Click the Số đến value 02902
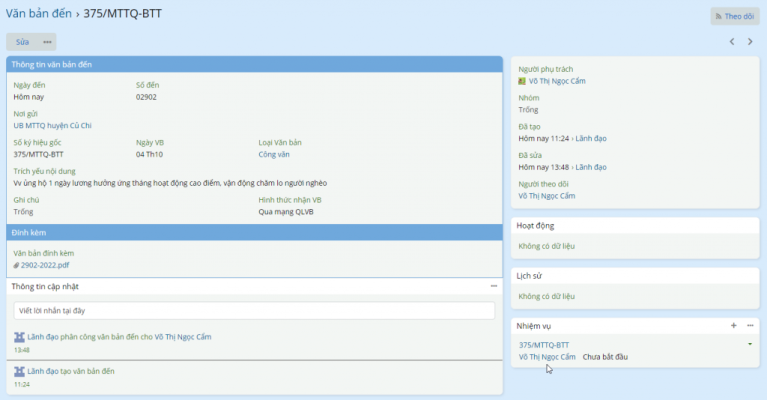This screenshot has width=767, height=400. tap(146, 97)
